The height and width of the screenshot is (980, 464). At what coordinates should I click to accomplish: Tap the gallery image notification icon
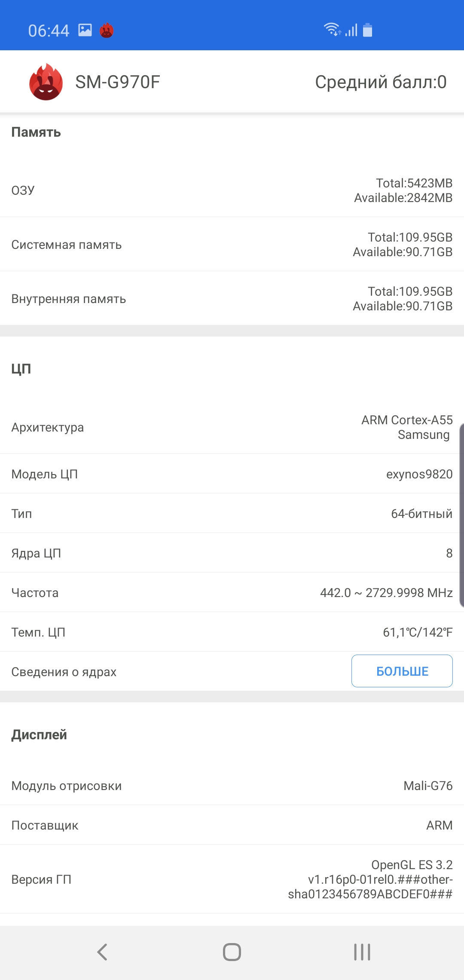(x=85, y=30)
